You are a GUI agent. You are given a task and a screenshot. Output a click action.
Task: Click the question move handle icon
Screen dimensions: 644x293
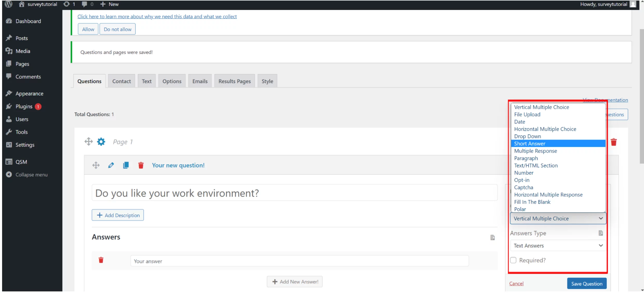(96, 165)
